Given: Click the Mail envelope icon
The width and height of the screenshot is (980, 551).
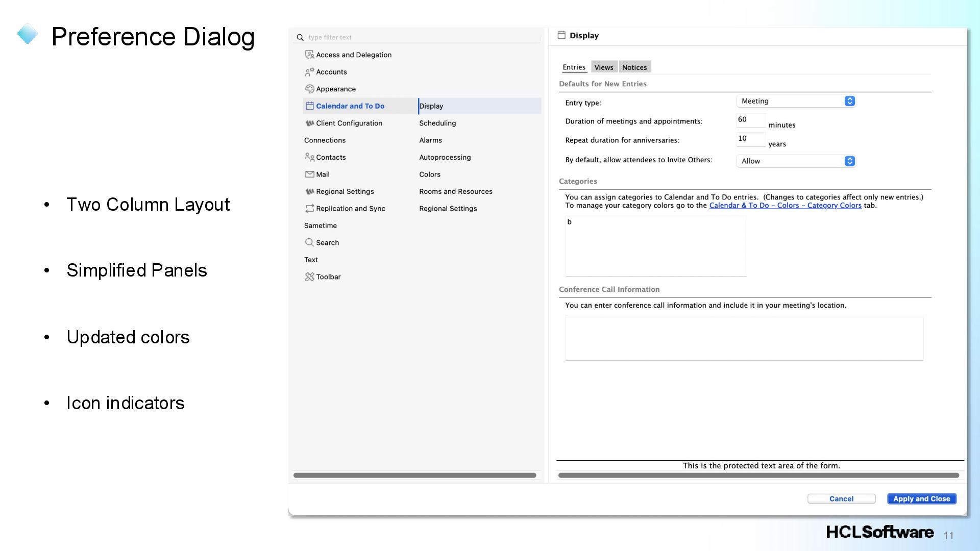Looking at the screenshot, I should point(309,174).
